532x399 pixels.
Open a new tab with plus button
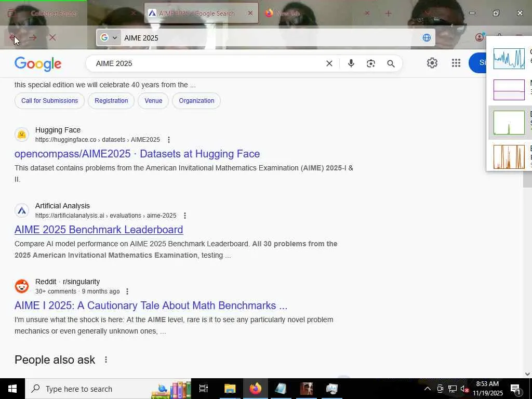pyautogui.click(x=389, y=13)
